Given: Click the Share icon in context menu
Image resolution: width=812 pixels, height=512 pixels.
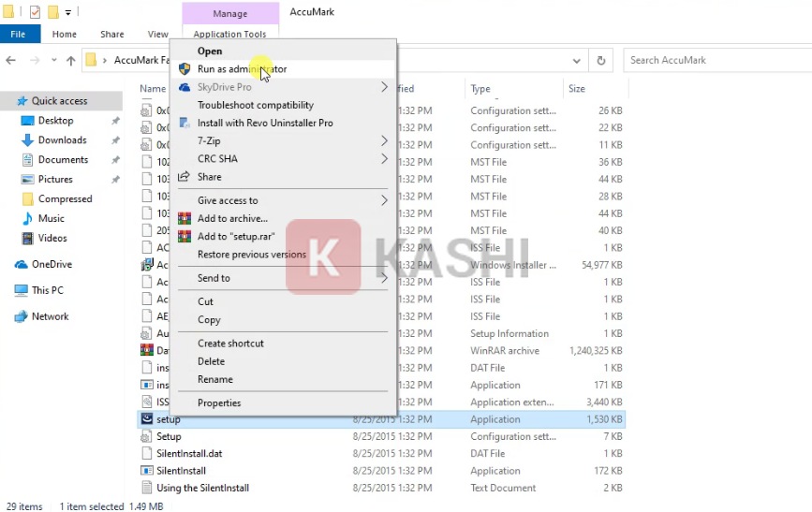Looking at the screenshot, I should point(184,177).
